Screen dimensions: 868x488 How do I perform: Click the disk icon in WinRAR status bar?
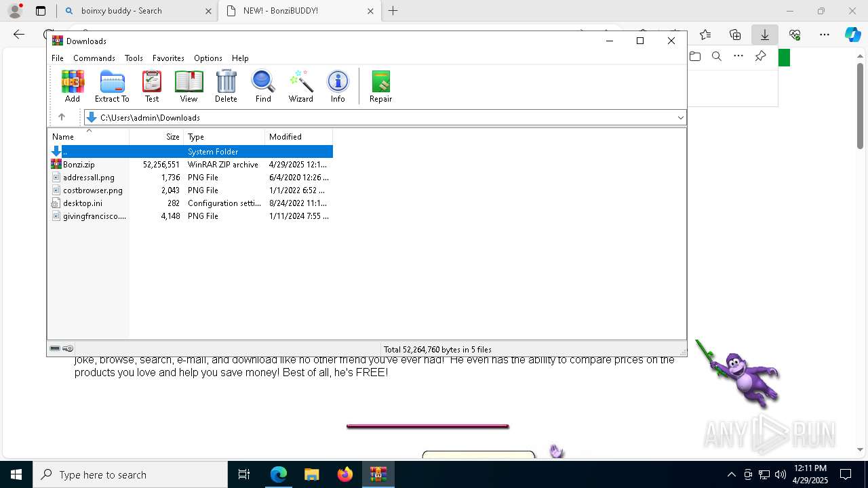point(55,348)
